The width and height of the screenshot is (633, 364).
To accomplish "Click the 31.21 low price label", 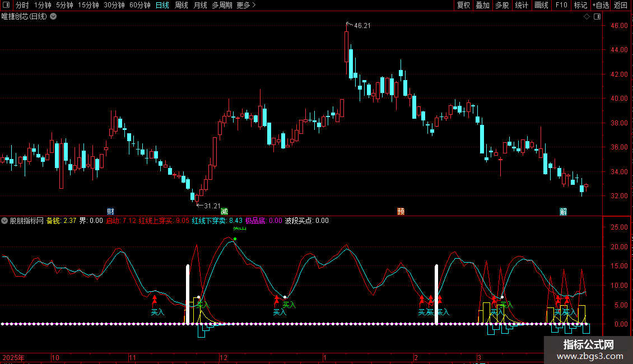I will [x=212, y=206].
